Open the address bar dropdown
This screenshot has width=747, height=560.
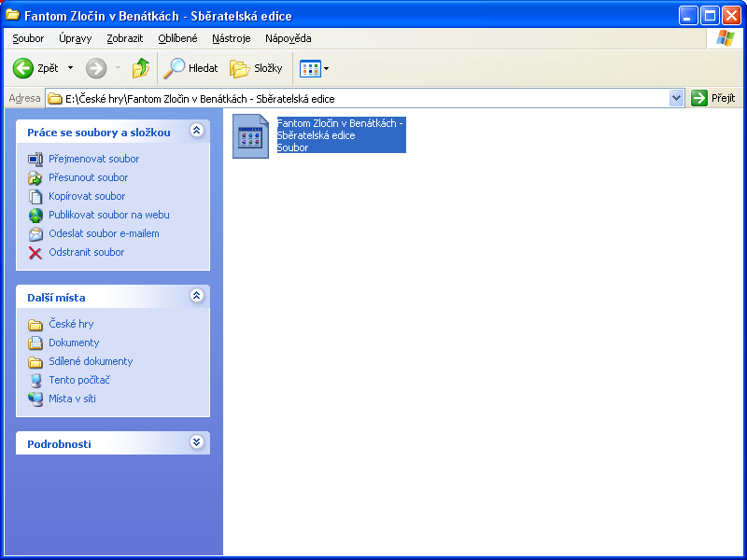(676, 99)
